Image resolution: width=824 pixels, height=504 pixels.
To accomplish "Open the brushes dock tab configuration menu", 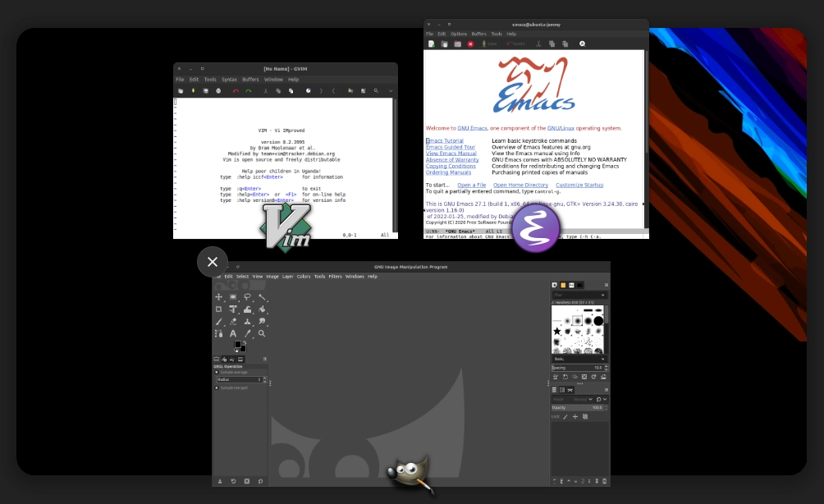I will 606,285.
